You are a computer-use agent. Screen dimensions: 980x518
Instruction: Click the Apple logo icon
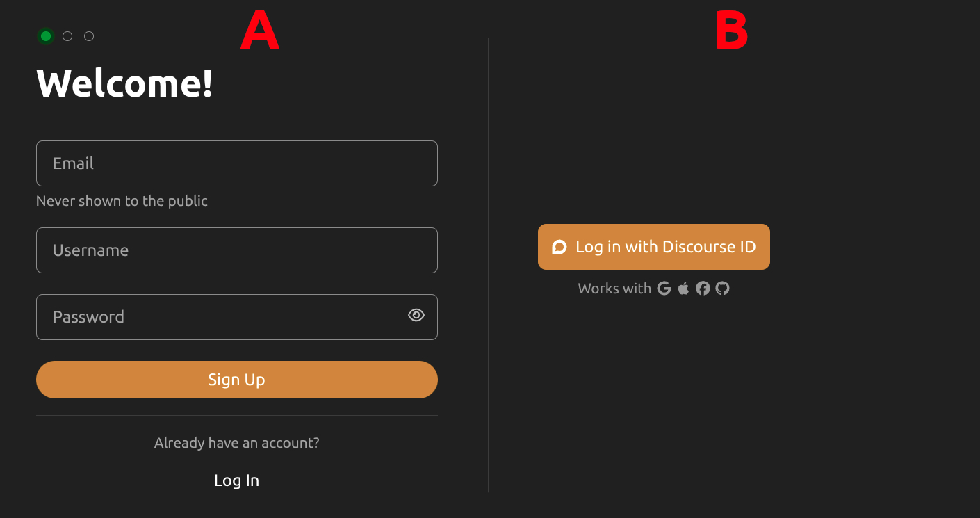tap(684, 289)
